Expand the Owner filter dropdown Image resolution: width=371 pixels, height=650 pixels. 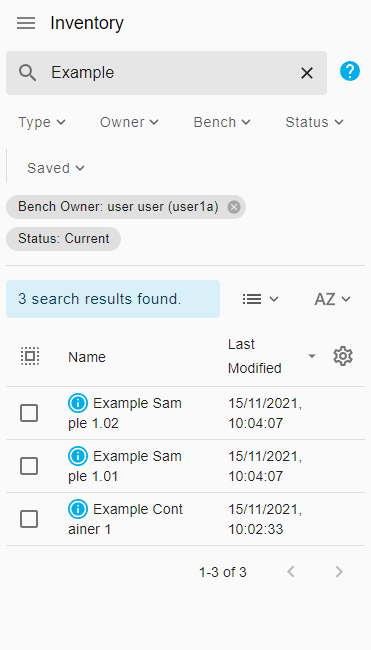click(x=129, y=122)
